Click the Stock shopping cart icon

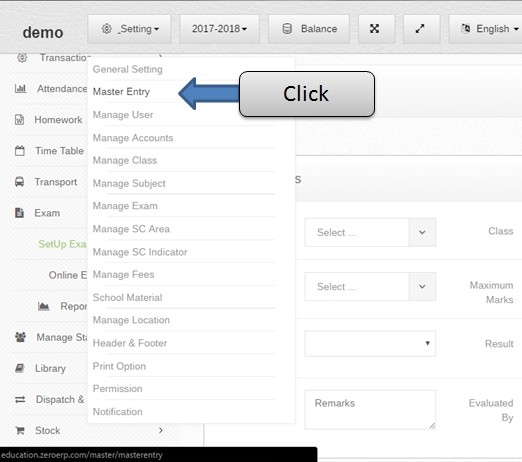tap(20, 430)
